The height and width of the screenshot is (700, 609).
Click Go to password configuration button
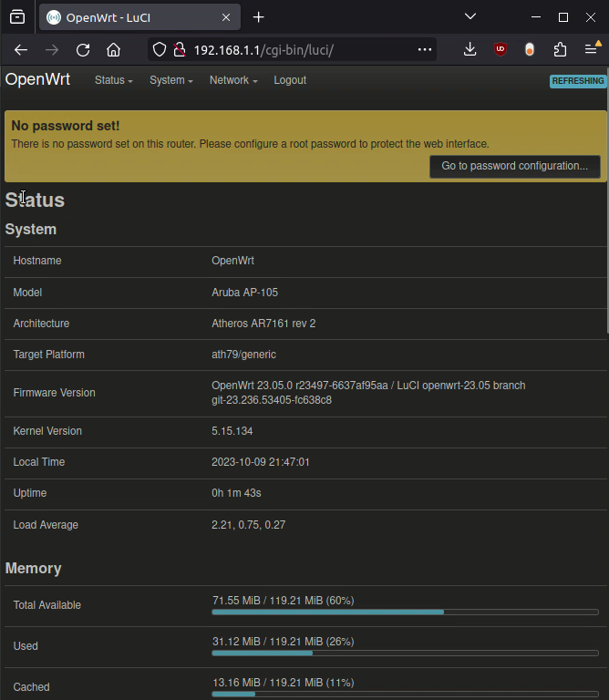[515, 166]
